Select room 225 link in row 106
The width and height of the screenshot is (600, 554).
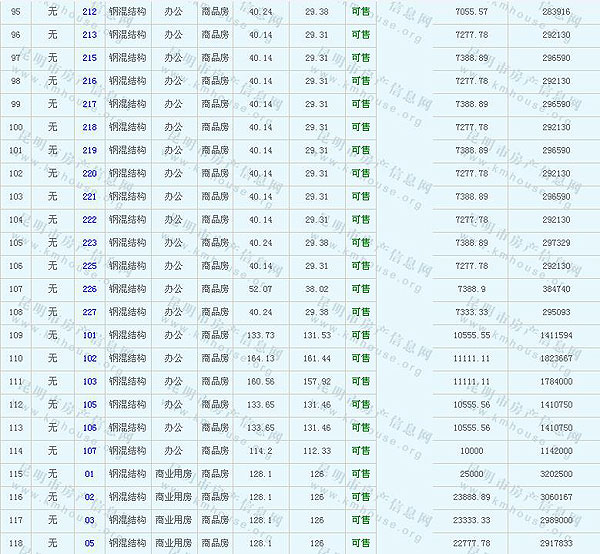(90, 266)
